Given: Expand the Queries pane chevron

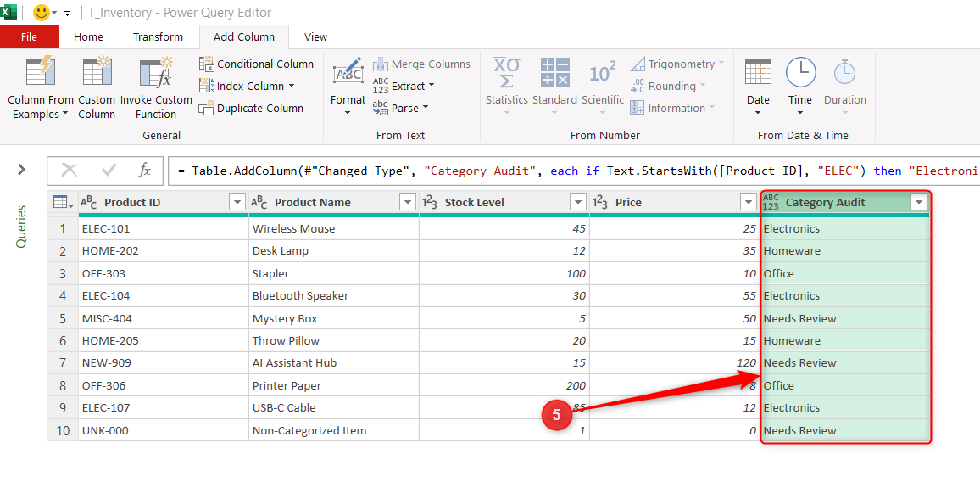Looking at the screenshot, I should [21, 169].
